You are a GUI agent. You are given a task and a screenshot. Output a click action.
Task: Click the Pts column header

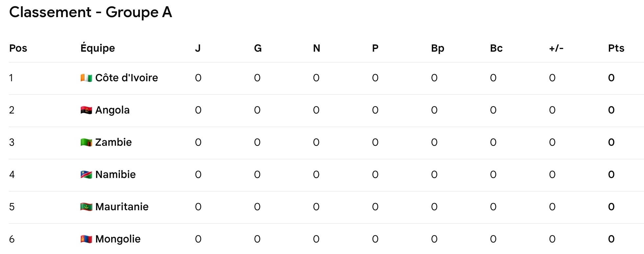tap(616, 48)
